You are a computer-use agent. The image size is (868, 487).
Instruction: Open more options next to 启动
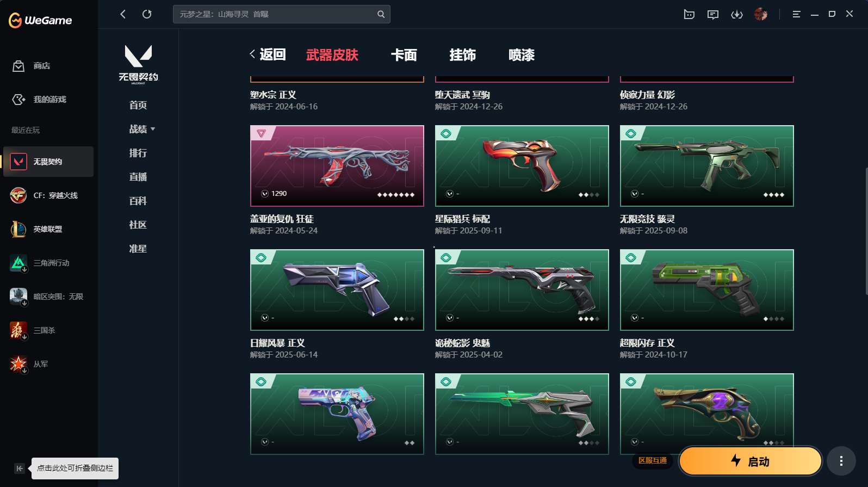(841, 461)
